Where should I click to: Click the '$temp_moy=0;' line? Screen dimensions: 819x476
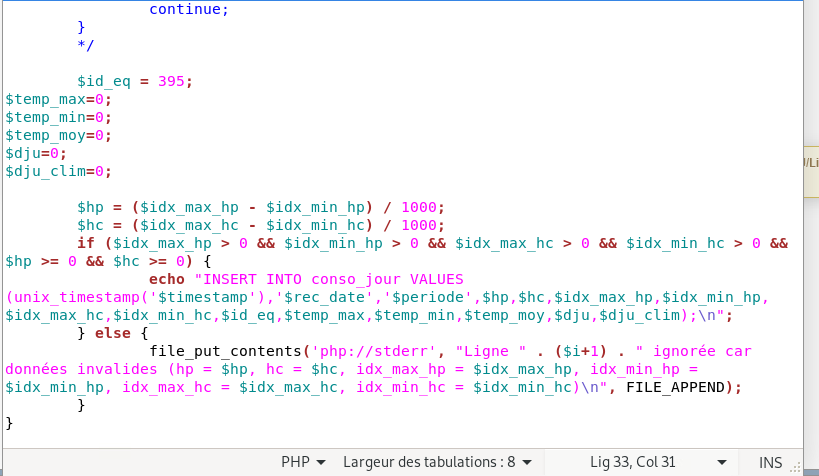click(x=58, y=135)
